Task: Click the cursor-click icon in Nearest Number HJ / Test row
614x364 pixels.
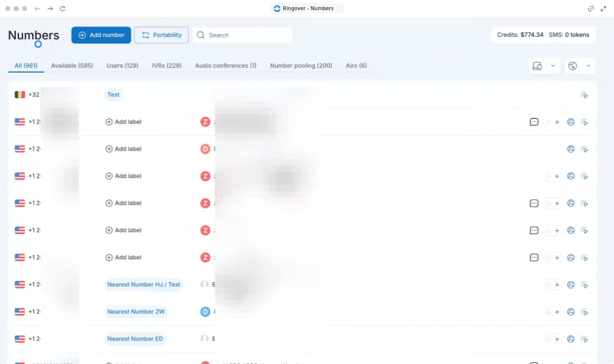Action: tap(584, 285)
